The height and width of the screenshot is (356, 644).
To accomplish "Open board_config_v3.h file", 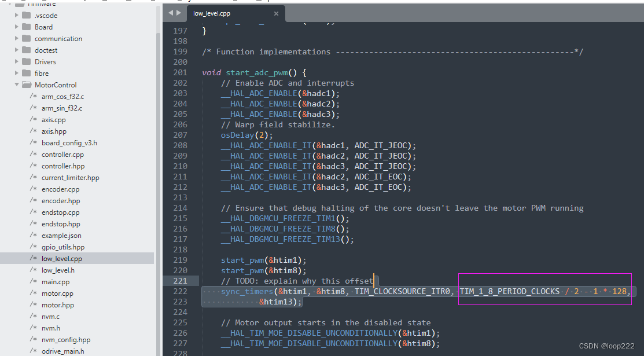I will pyautogui.click(x=69, y=142).
